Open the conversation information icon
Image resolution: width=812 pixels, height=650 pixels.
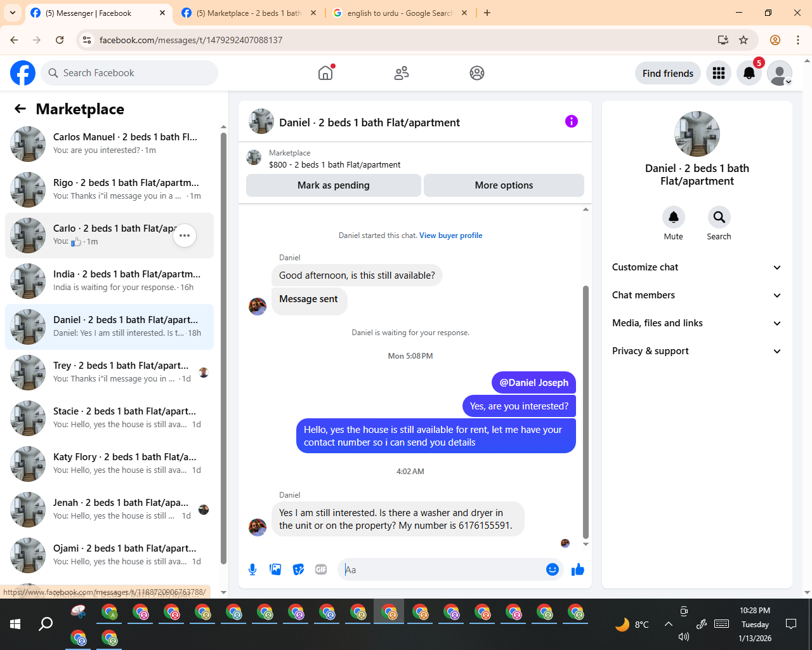[572, 121]
